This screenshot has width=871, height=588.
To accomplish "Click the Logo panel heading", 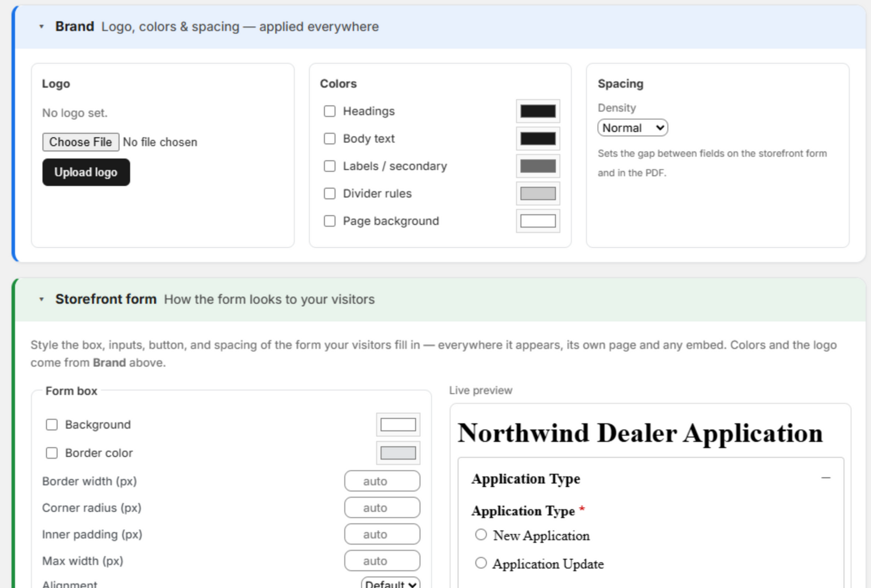I will pos(56,84).
